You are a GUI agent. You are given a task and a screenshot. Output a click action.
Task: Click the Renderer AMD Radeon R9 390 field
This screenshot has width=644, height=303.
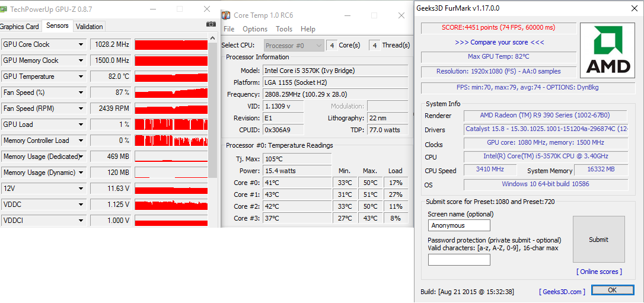(x=546, y=116)
